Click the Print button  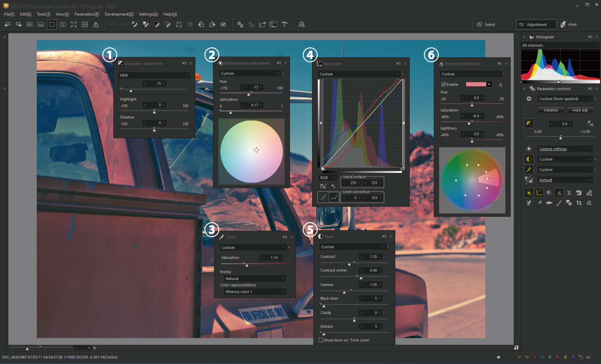point(569,24)
